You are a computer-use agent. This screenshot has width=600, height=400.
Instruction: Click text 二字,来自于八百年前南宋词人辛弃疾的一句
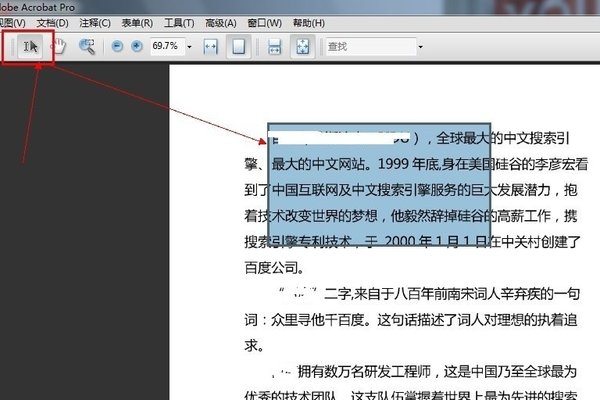pos(452,294)
